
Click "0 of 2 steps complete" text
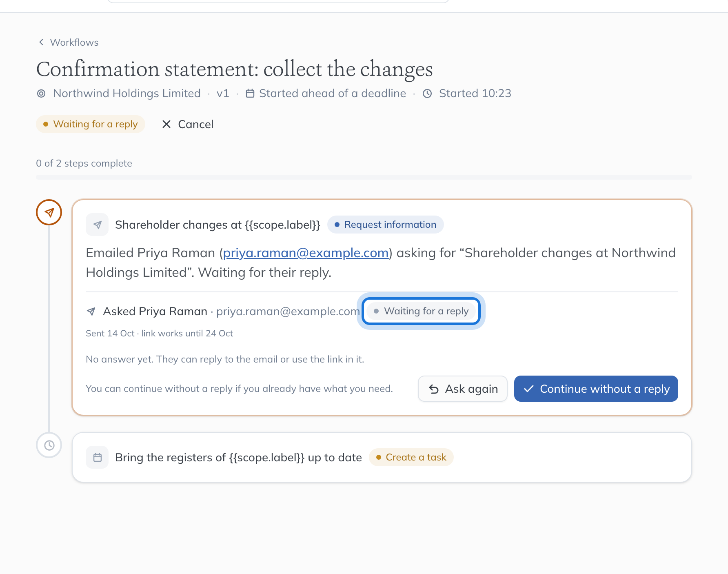(x=84, y=163)
